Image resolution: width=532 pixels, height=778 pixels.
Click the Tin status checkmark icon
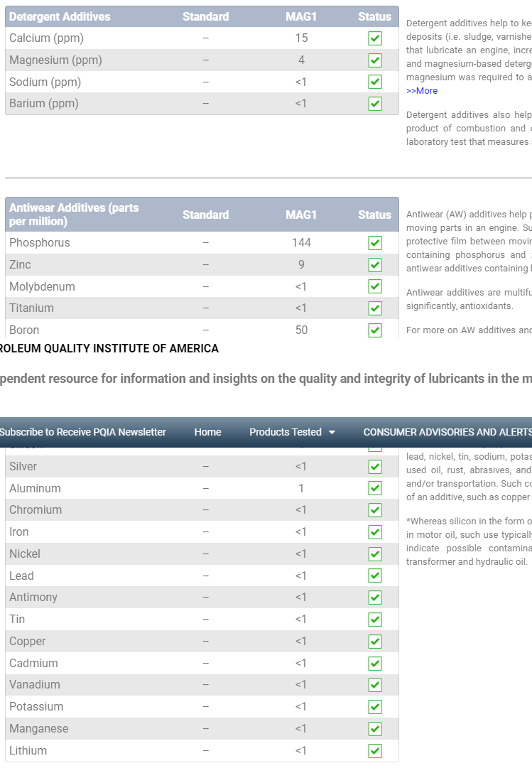pos(375,620)
